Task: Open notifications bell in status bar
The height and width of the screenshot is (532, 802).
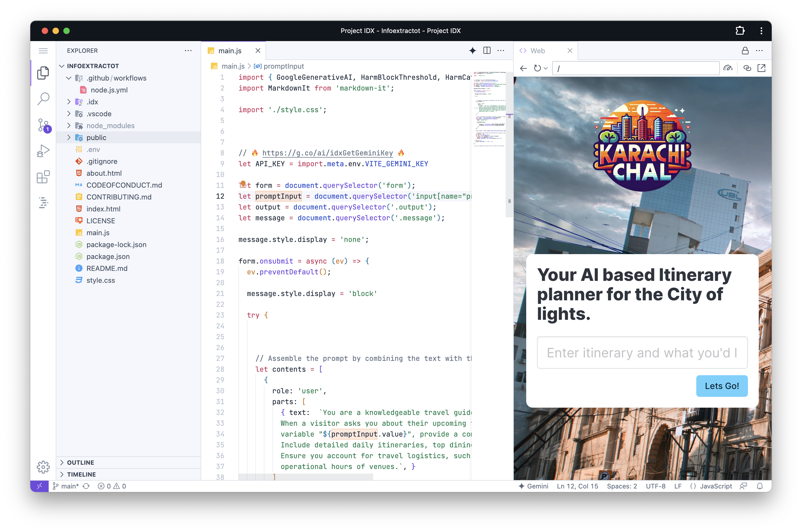Action: coord(760,486)
